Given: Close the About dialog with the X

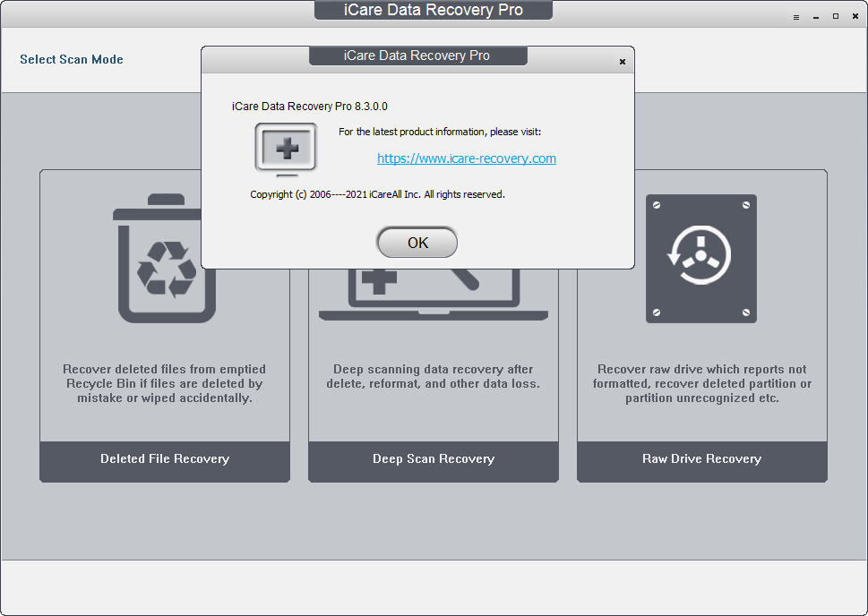Looking at the screenshot, I should (x=623, y=62).
